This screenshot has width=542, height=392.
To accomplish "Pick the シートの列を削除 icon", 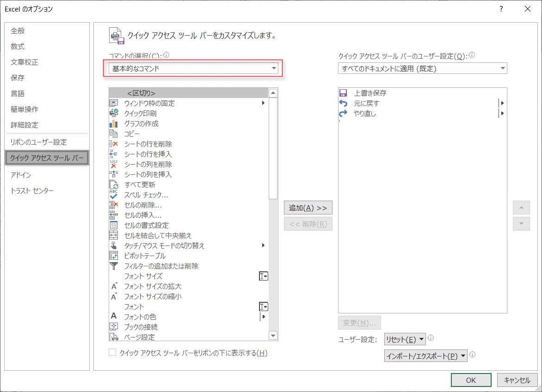I will 113,164.
